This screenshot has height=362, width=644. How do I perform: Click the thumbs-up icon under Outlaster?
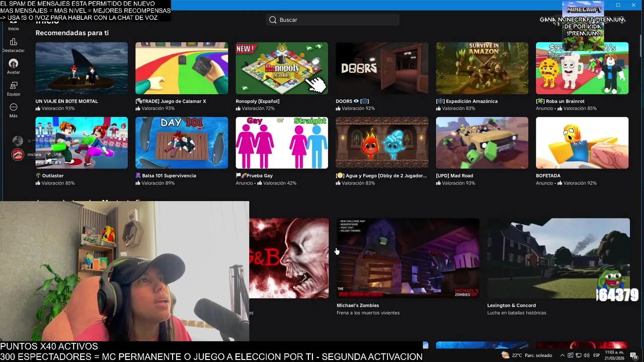tap(38, 183)
